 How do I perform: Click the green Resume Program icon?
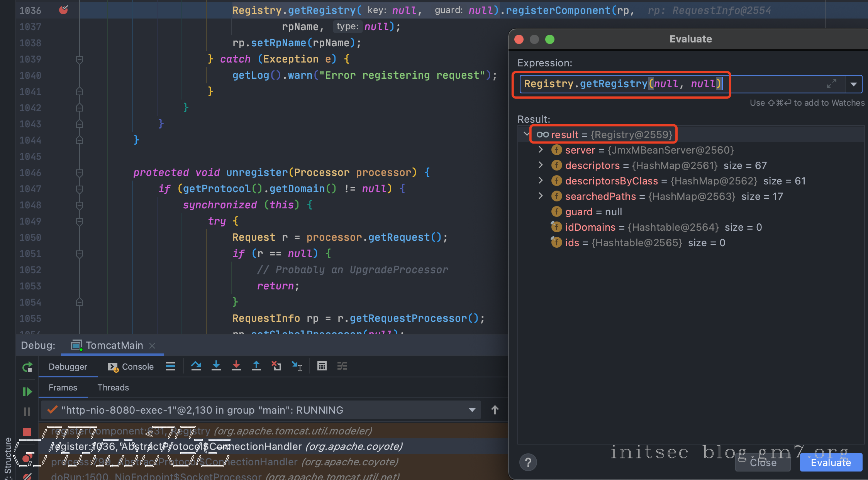(27, 392)
